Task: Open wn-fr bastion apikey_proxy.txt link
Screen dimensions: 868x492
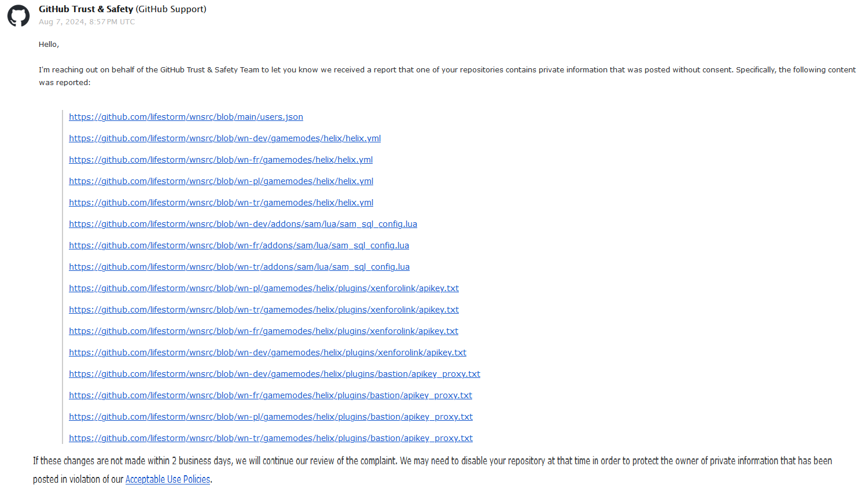Action: (x=270, y=395)
